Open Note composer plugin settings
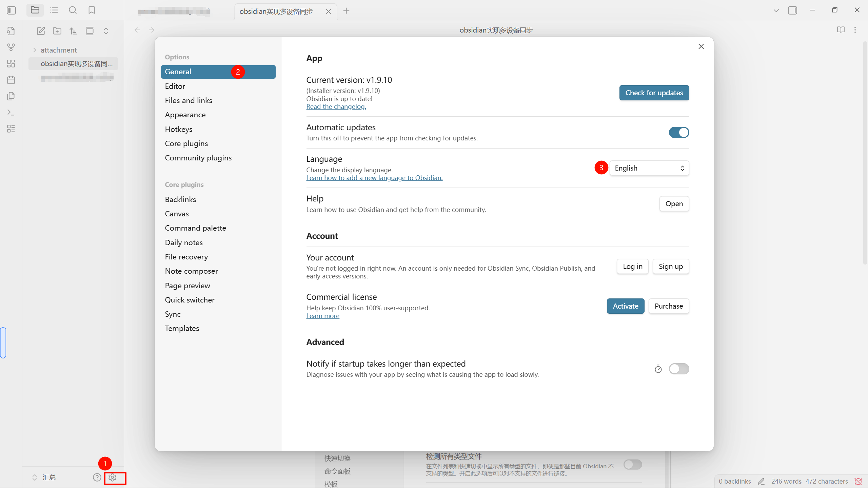Screen dimensions: 868x488 click(x=218, y=271)
